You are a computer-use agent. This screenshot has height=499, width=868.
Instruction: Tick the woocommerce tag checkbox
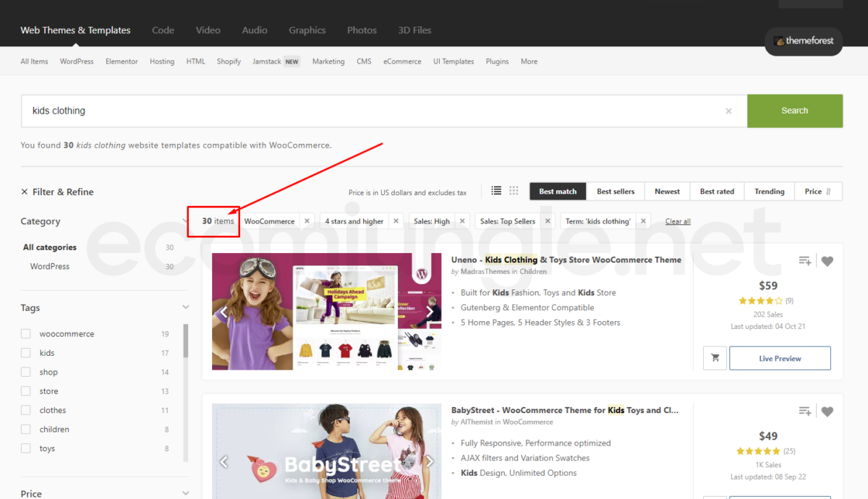point(26,334)
